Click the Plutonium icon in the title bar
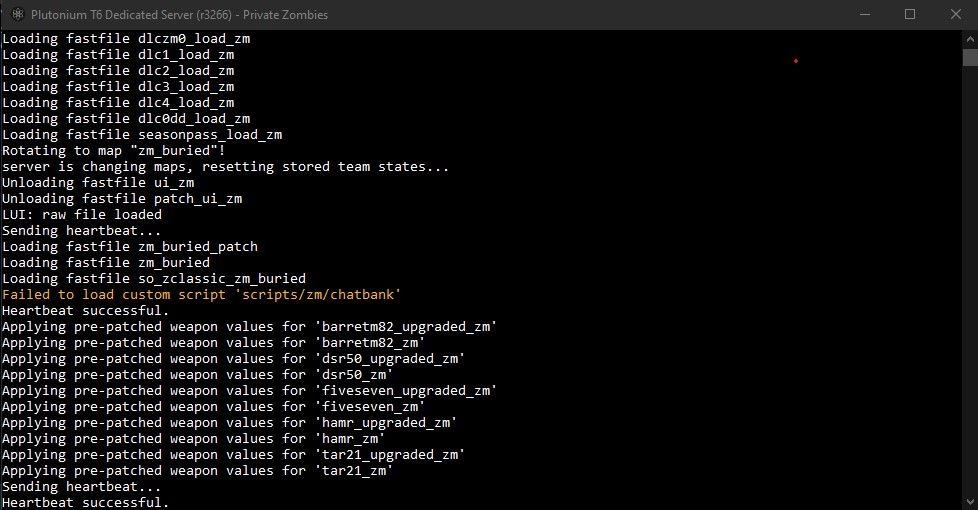This screenshot has width=978, height=510. click(17, 15)
